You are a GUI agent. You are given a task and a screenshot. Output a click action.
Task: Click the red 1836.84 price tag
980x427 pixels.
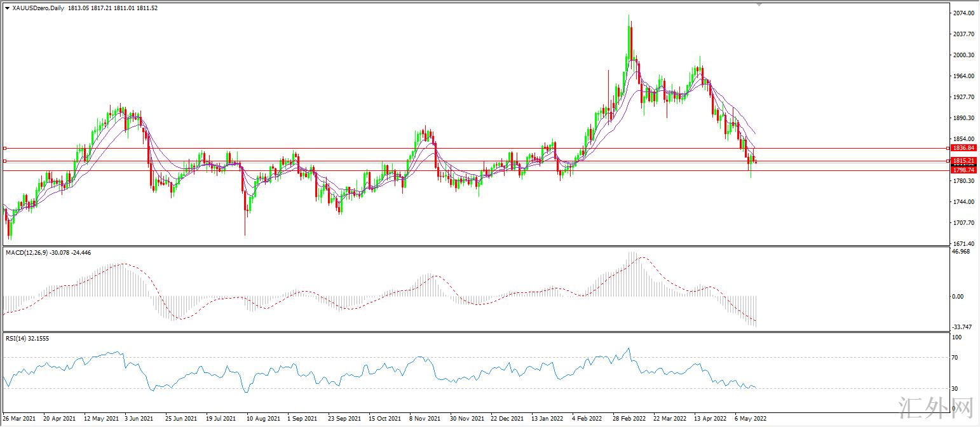963,147
